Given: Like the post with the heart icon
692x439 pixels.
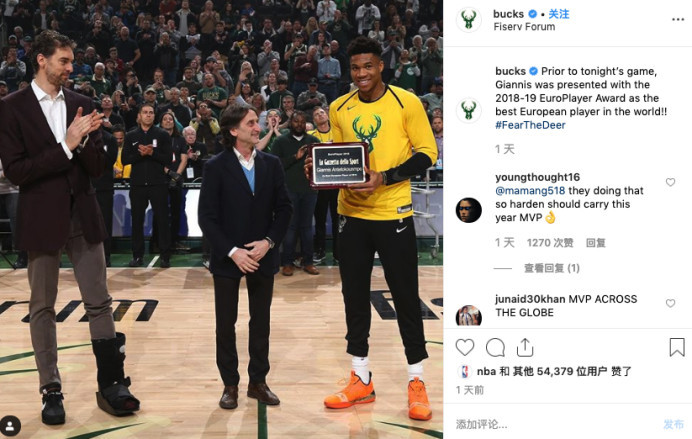Looking at the screenshot, I should pos(465,348).
